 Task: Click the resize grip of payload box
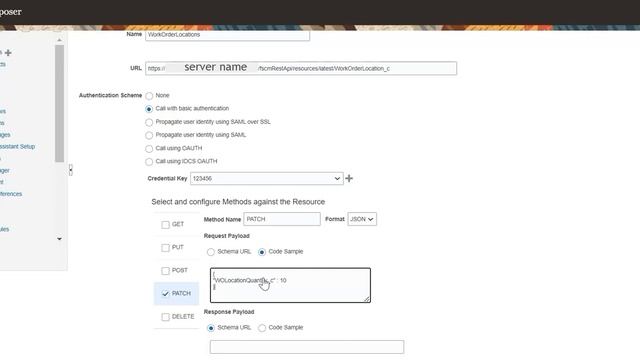pos(367,299)
